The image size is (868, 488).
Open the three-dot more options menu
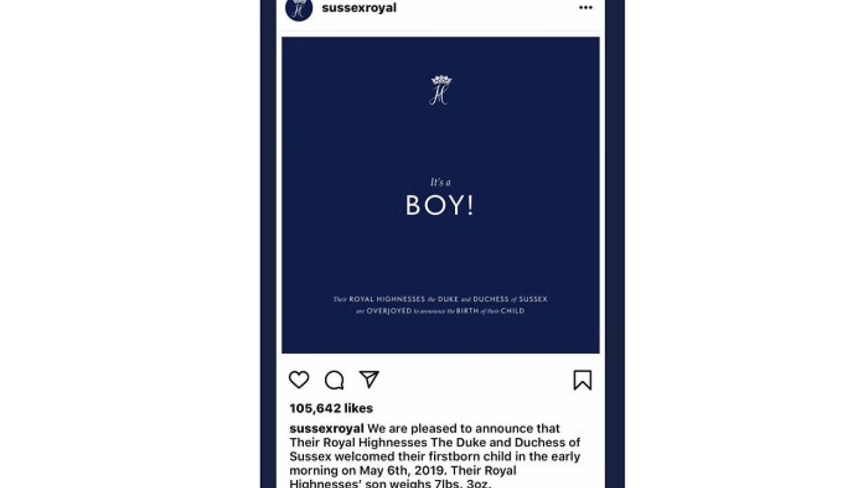(586, 8)
